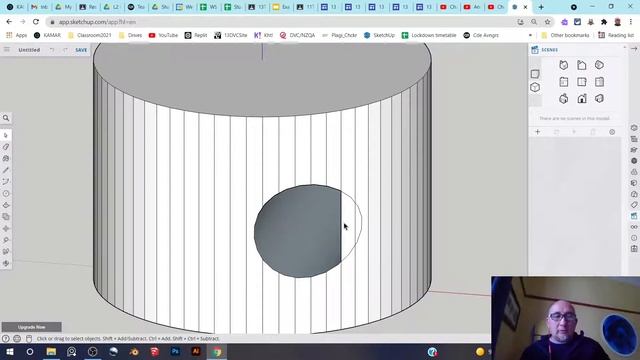This screenshot has height=360, width=640.
Task: Go back in the browser
Action: (9, 22)
